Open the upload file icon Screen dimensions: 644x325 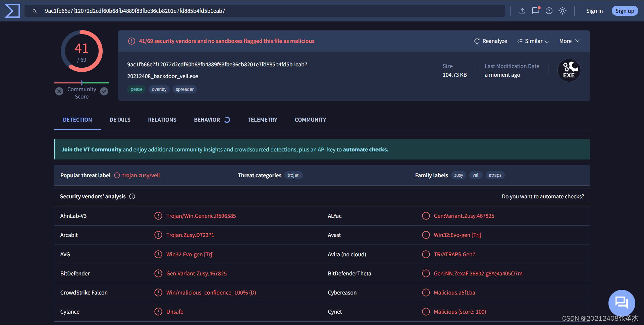pos(522,11)
